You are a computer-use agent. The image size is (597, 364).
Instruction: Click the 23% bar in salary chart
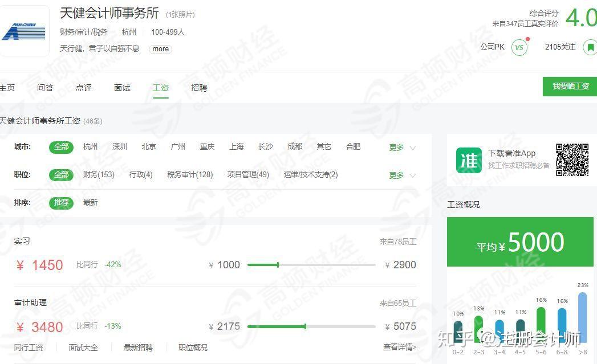coord(583,317)
